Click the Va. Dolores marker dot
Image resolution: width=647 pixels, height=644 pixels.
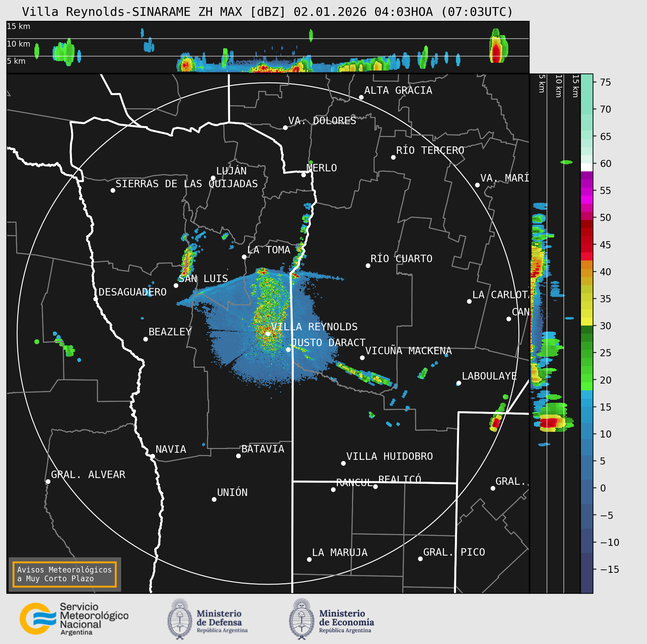tap(285, 128)
